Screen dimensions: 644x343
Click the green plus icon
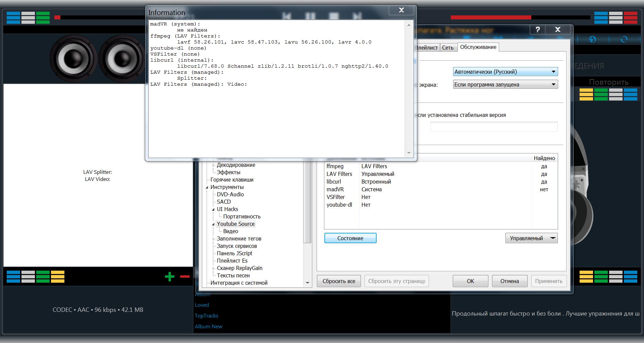coord(170,277)
